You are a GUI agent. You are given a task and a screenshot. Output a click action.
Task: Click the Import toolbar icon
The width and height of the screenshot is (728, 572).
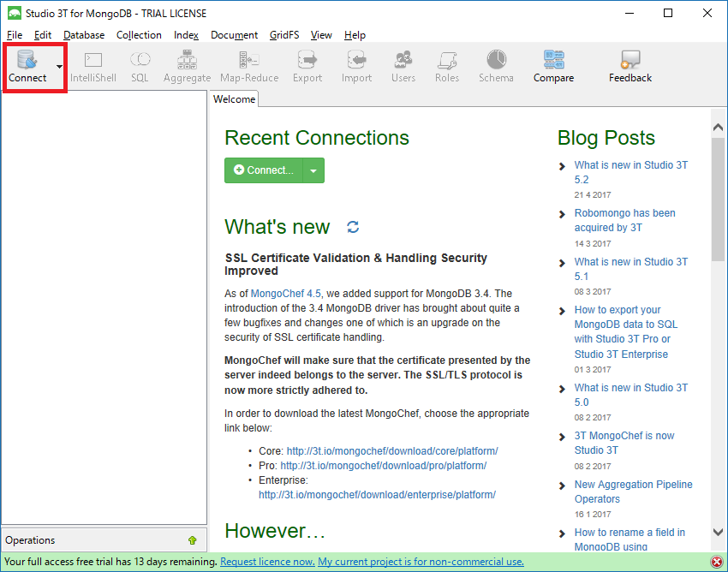coord(356,67)
